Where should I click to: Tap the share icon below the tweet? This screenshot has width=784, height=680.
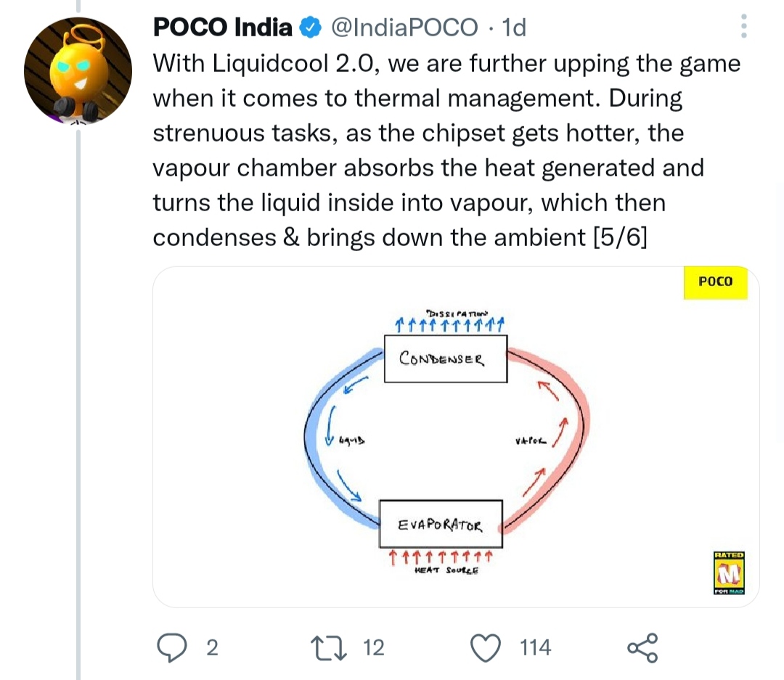642,647
